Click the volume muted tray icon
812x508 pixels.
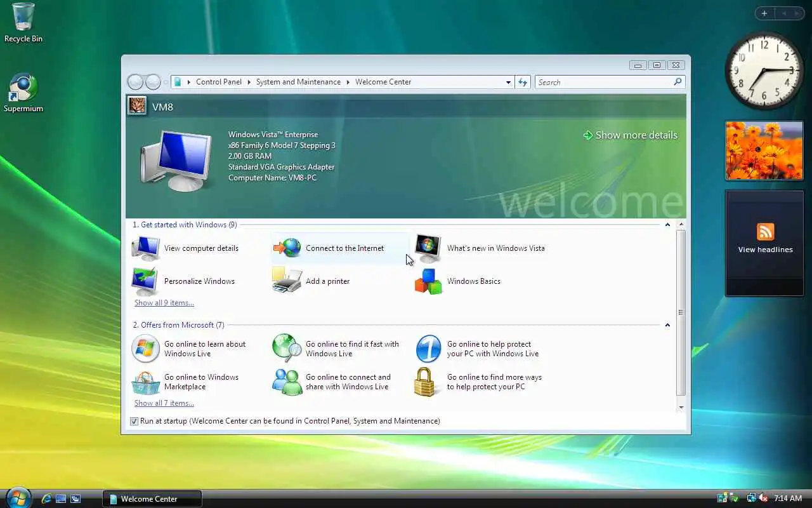[x=763, y=498]
